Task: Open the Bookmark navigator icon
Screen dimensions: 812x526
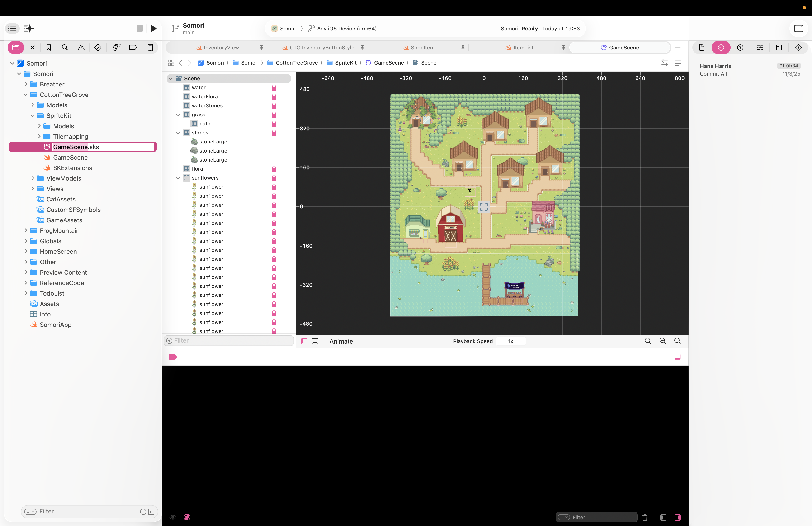Action: coord(48,48)
